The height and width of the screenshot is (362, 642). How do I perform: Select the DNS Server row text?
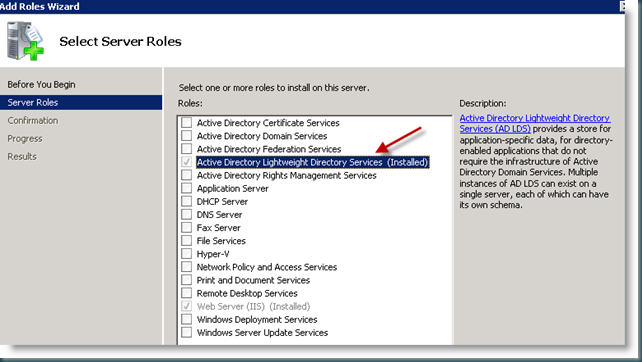(219, 215)
